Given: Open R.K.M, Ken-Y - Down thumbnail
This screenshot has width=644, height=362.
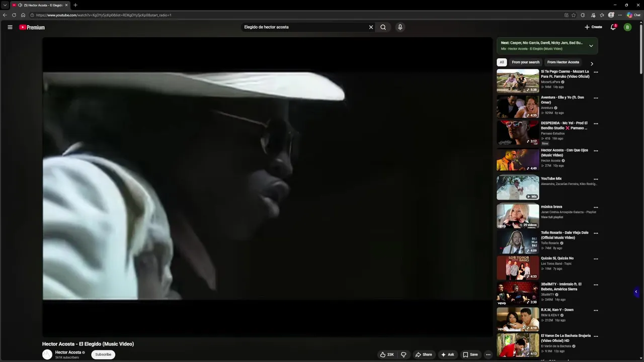Looking at the screenshot, I should point(518,319).
